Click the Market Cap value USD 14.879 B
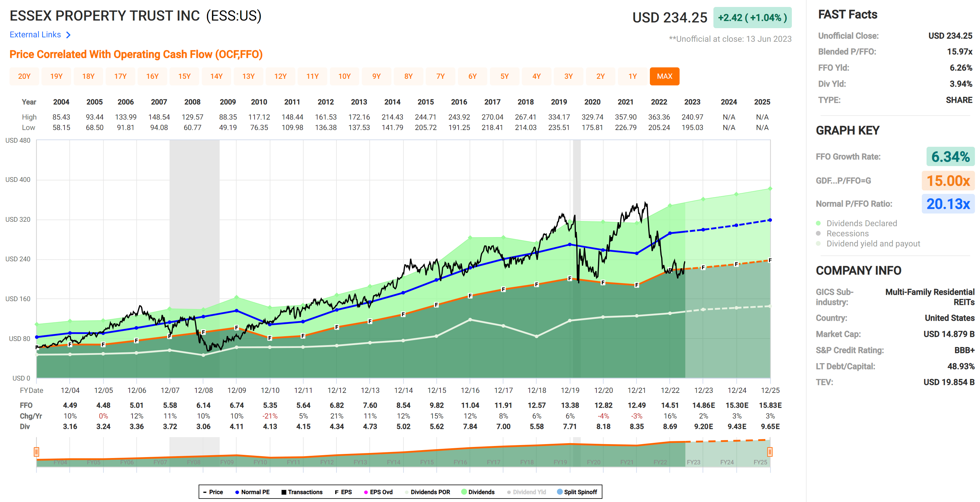 (x=949, y=334)
